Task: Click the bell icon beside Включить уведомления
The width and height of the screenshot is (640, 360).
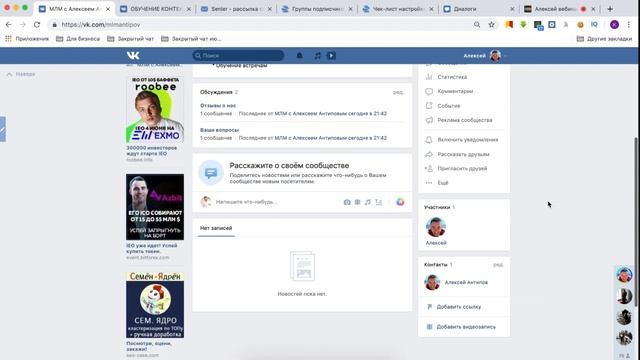Action: click(429, 140)
